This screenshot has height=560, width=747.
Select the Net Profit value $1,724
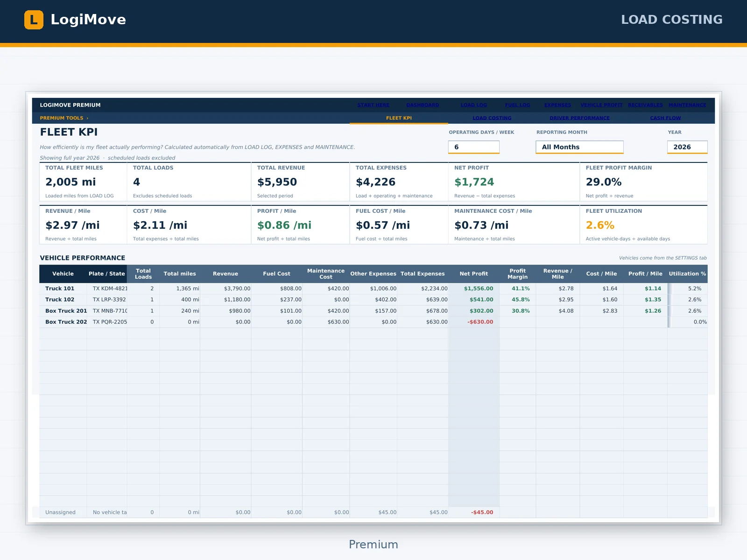coord(474,182)
